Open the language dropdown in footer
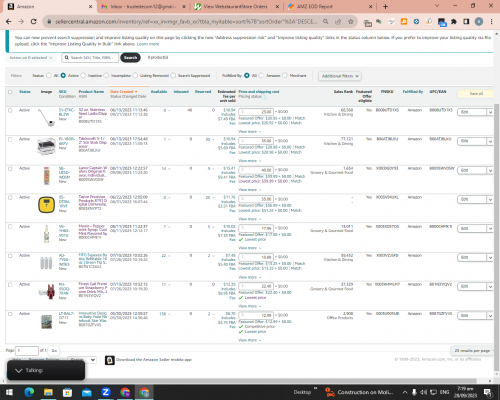This screenshot has width=500, height=400. (82, 360)
